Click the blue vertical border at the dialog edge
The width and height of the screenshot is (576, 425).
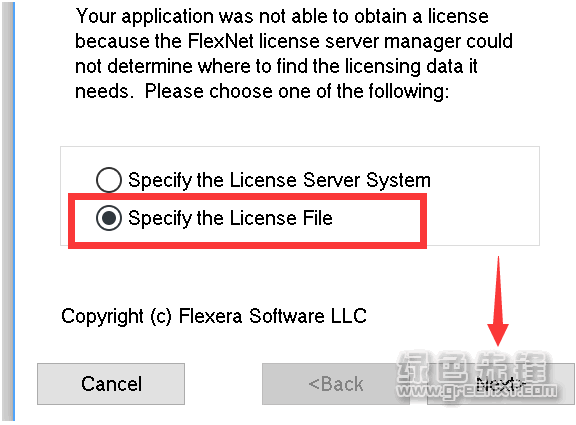tap(14, 211)
